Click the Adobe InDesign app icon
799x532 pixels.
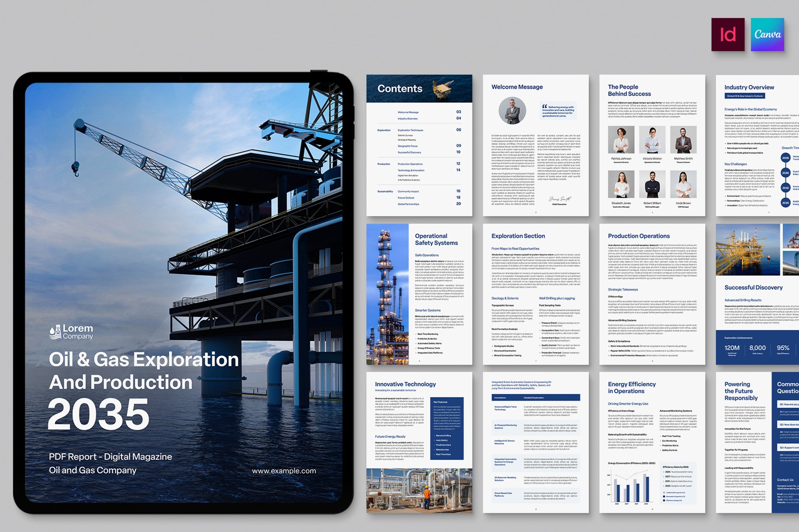click(728, 35)
